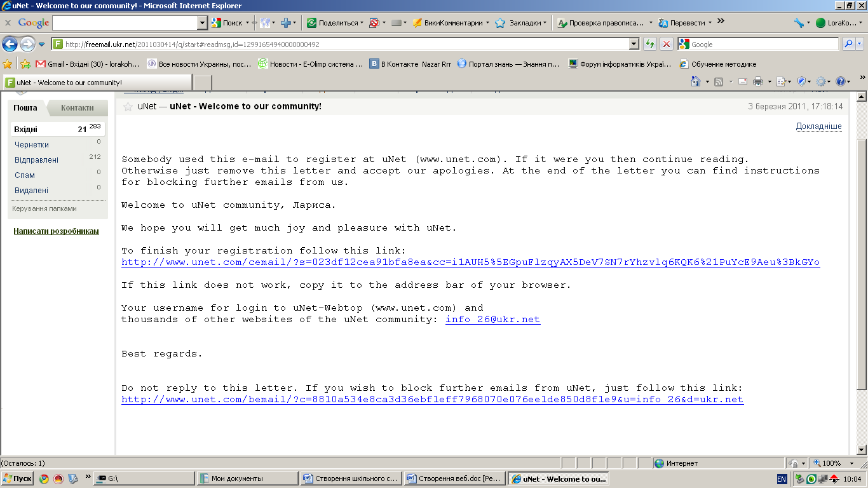
Task: Click the page vertical scrollbar down arrow
Action: (x=862, y=449)
